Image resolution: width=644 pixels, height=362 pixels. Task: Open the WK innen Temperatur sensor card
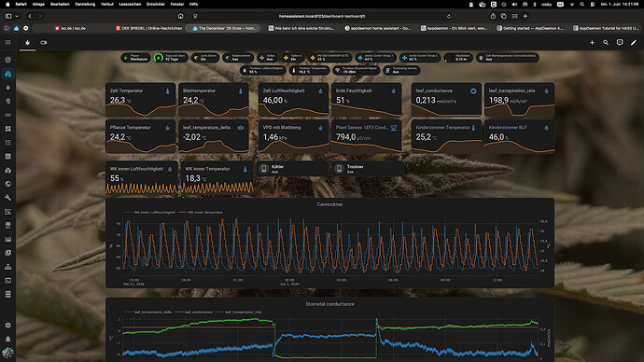[217, 177]
